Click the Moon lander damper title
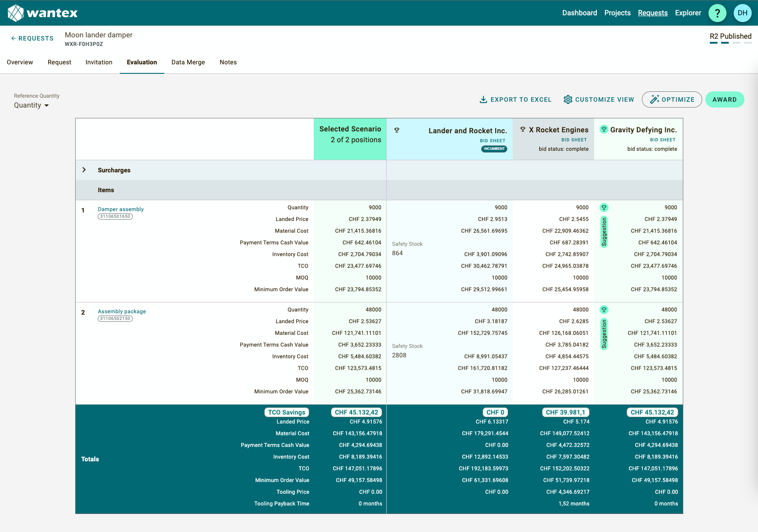Viewport: 758px width, 532px height. [99, 35]
